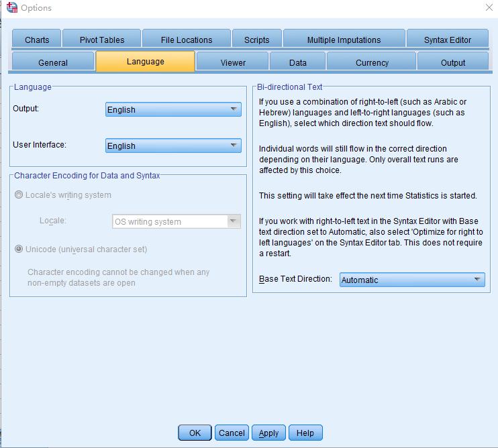Click the 'Language' group box heading
This screenshot has height=448, width=498.
click(x=33, y=87)
